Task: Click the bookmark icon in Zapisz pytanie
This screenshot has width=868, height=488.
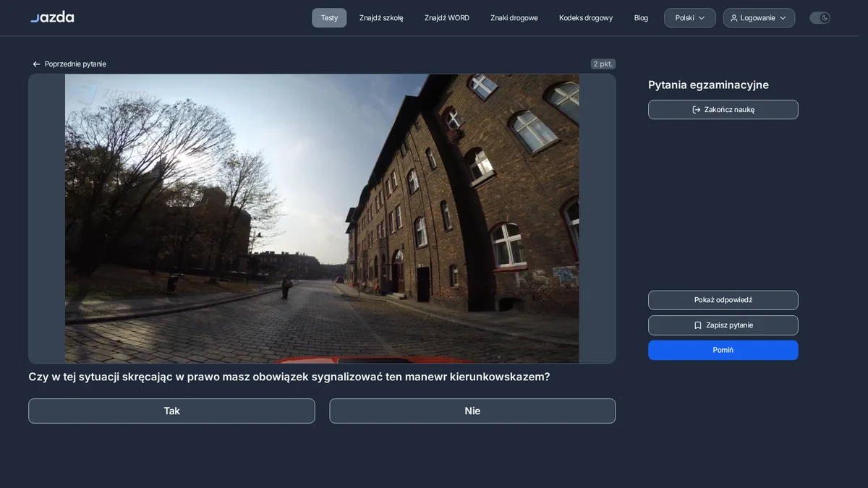Action: coord(698,325)
